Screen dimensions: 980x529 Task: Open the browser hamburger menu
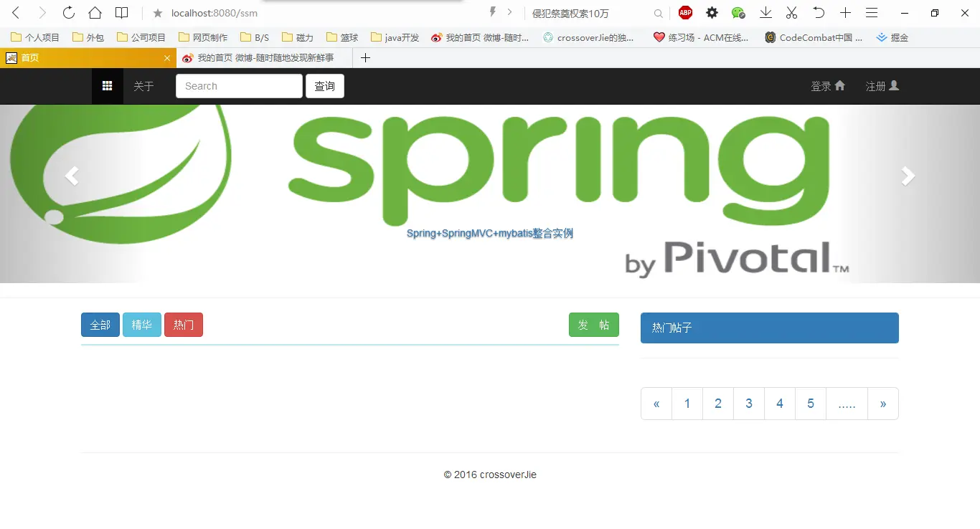tap(872, 12)
